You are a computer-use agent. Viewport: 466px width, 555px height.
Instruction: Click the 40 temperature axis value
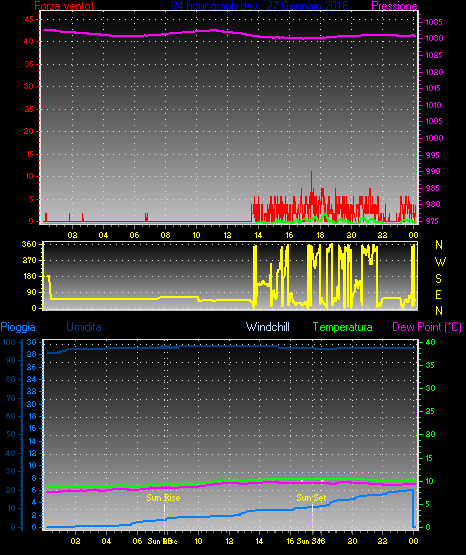coord(430,342)
